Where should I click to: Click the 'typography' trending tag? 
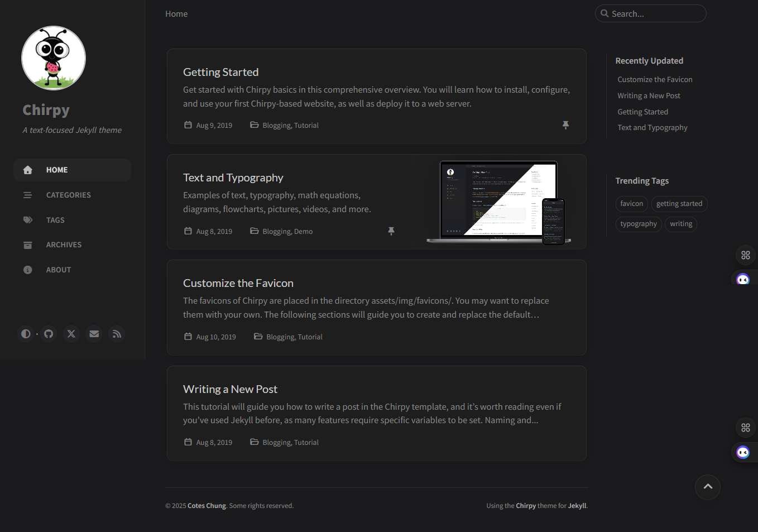pyautogui.click(x=639, y=224)
